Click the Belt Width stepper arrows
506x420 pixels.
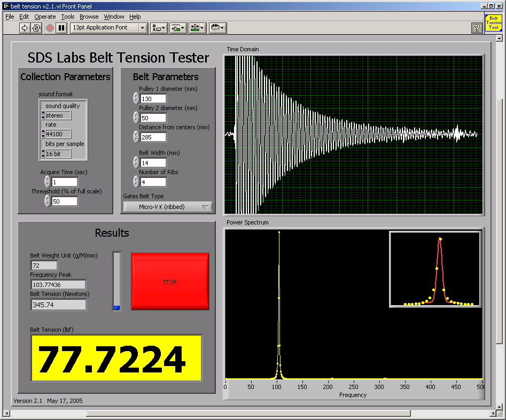coord(136,162)
